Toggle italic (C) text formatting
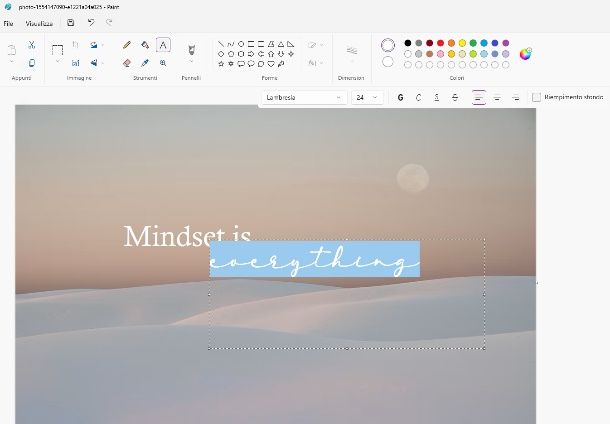Screen dimensions: 610x424 click(419, 98)
